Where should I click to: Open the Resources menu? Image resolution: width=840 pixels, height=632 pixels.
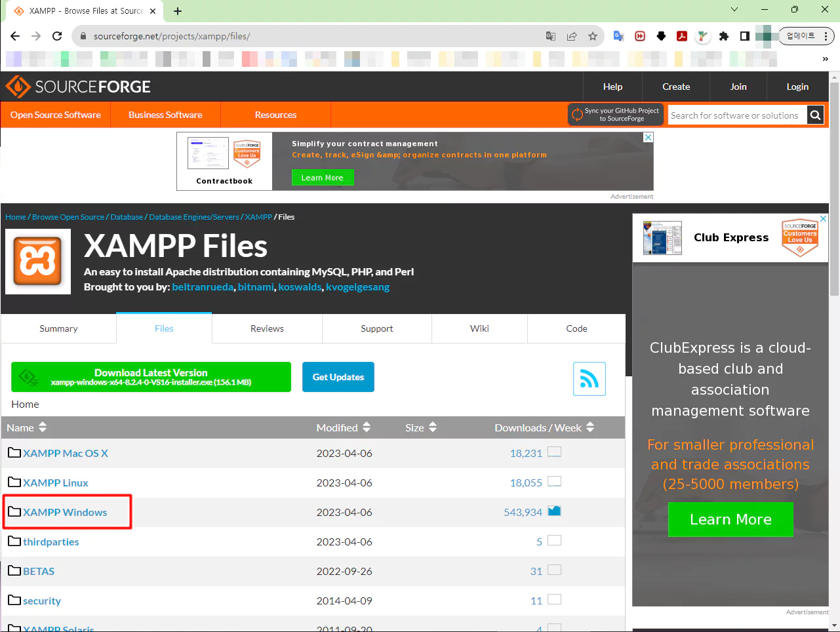[x=275, y=115]
